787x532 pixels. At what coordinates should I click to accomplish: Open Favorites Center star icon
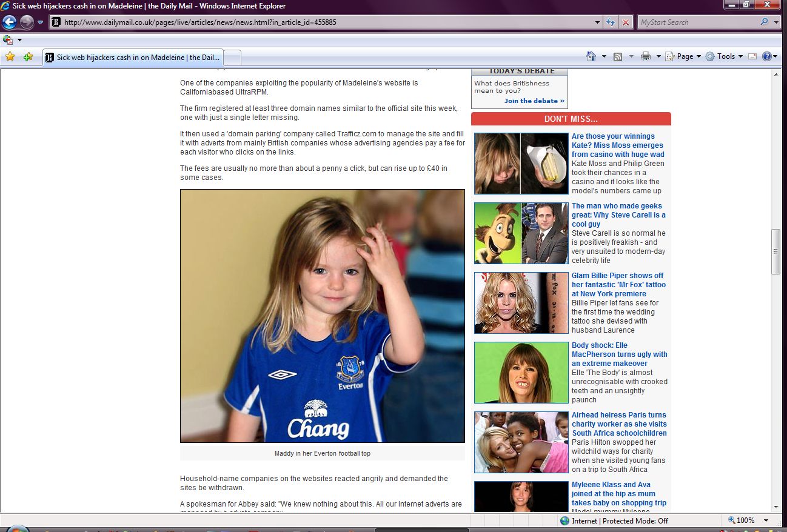[x=10, y=57]
